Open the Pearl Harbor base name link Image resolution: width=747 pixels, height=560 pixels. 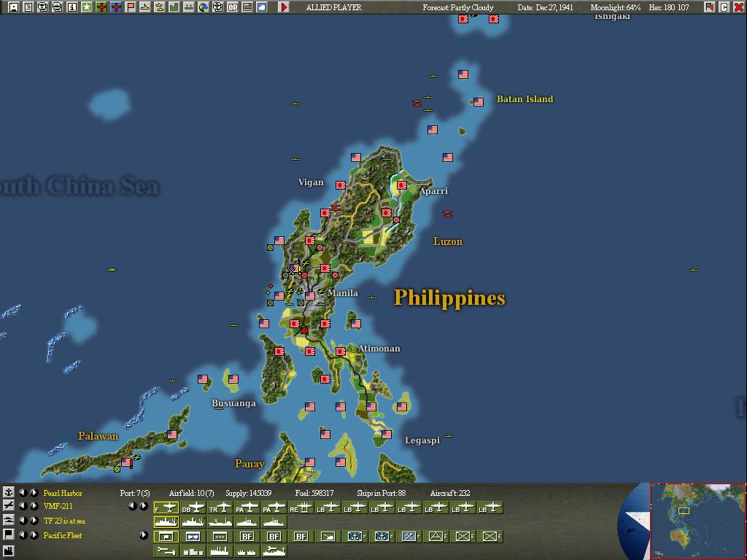(x=63, y=493)
